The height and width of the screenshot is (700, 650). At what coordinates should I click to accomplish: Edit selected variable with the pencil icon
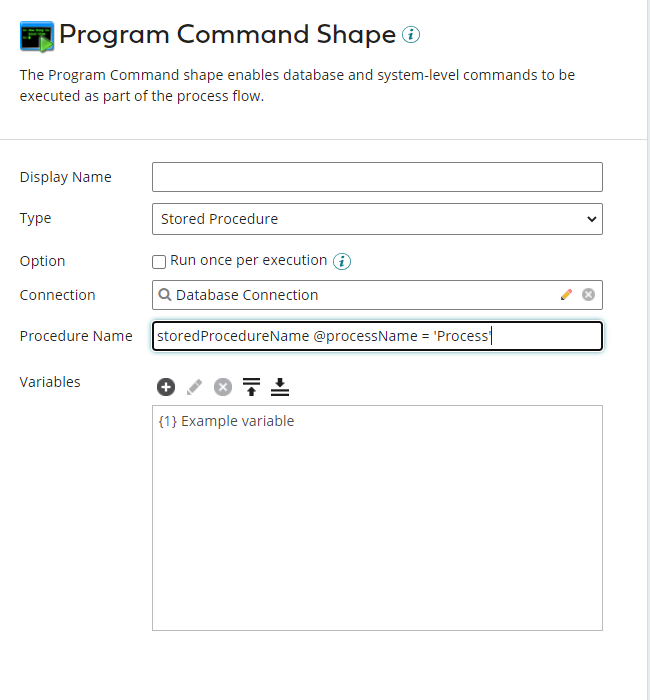[x=194, y=387]
